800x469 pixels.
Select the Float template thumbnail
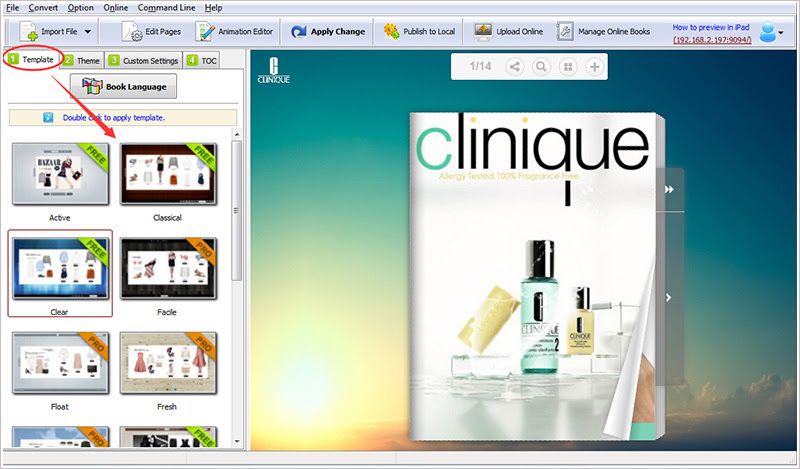coord(60,363)
